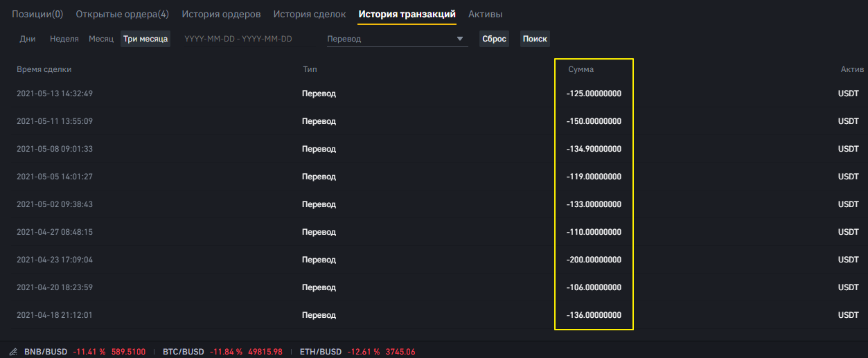Click the 2021-04-20 18:23:59 timestamp
This screenshot has height=358, width=868.
click(x=55, y=287)
